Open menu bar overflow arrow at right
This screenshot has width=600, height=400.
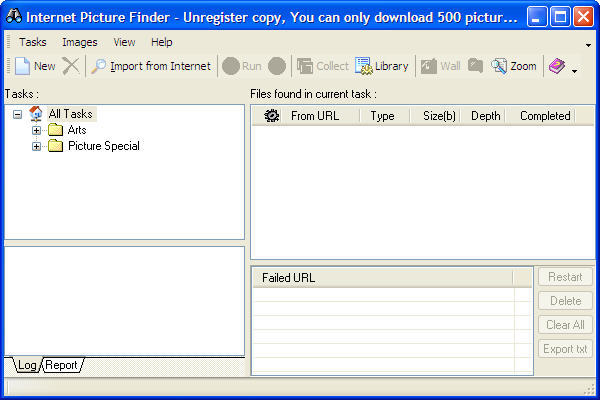pyautogui.click(x=588, y=45)
